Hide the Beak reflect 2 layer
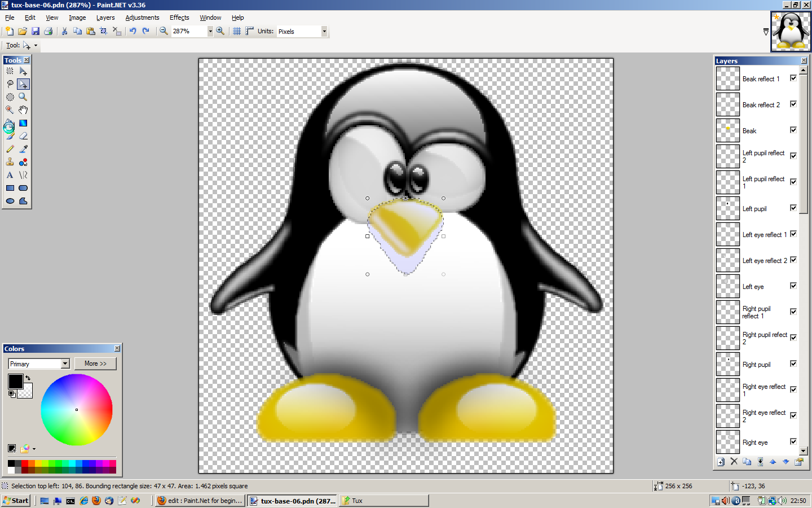The width and height of the screenshot is (812, 508). pyautogui.click(x=793, y=104)
